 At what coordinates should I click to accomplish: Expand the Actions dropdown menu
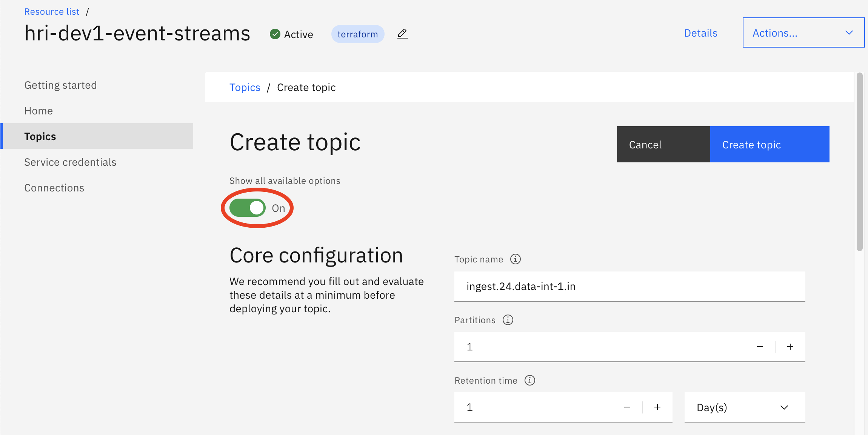point(803,32)
